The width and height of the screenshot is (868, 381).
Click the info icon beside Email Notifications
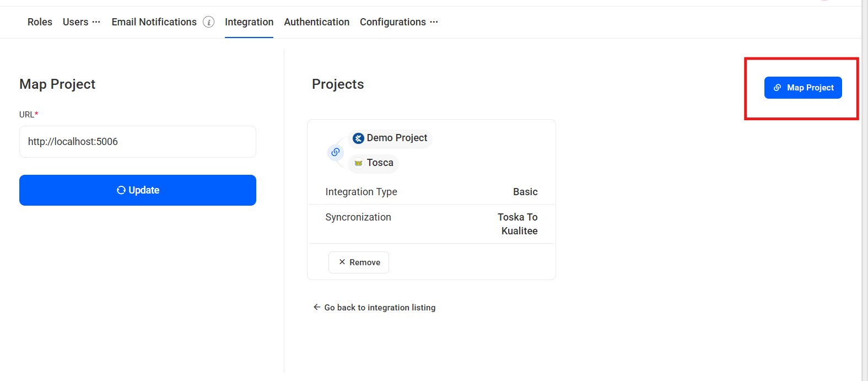pyautogui.click(x=208, y=22)
